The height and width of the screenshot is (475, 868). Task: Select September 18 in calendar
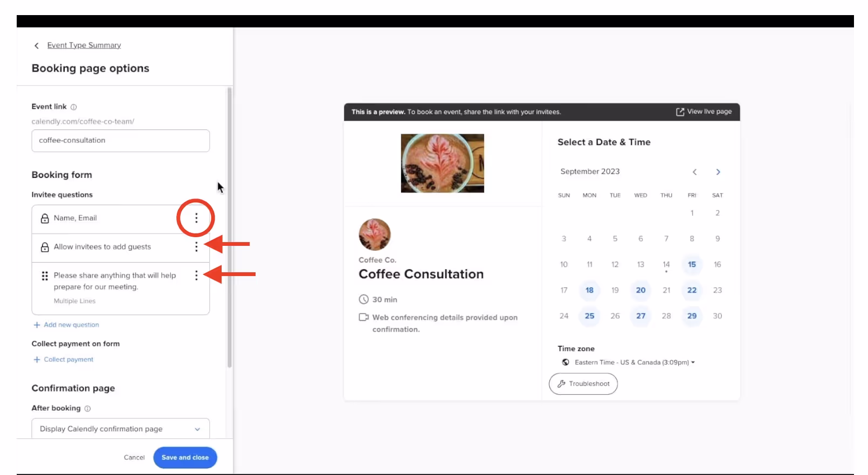(589, 290)
